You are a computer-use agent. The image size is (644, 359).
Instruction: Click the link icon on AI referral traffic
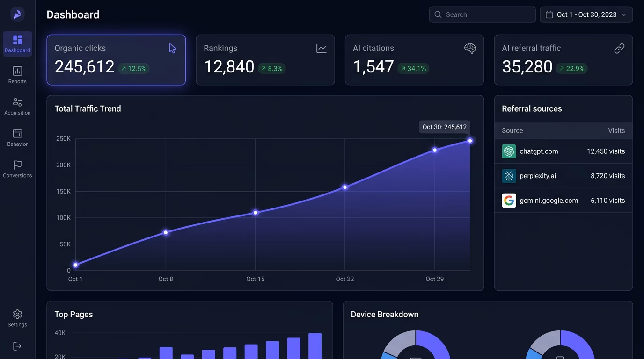pos(619,49)
